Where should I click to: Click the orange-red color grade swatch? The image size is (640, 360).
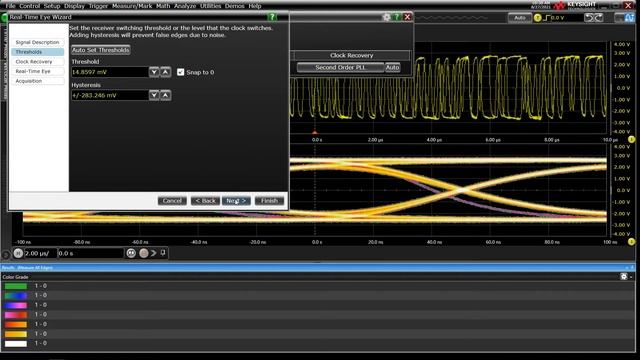click(16, 324)
